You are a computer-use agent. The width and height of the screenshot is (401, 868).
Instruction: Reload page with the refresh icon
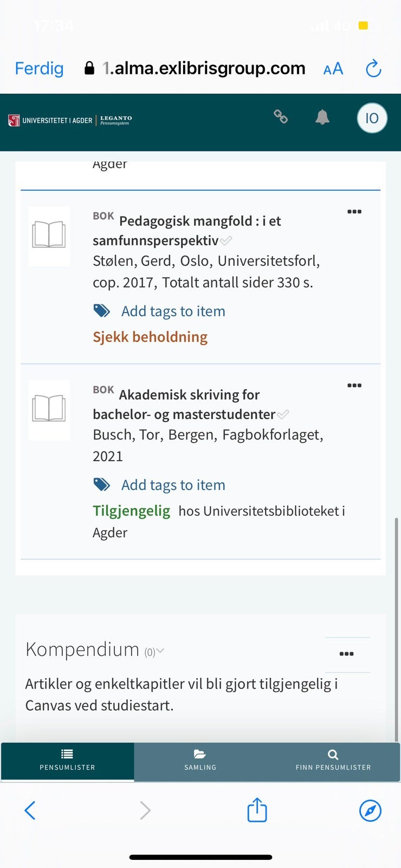tap(373, 69)
